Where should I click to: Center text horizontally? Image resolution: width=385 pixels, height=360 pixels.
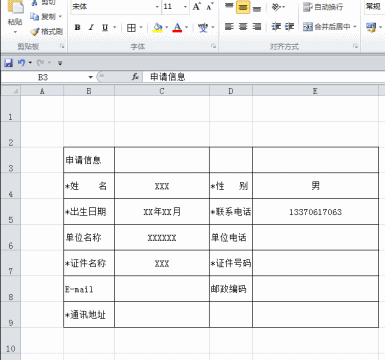pyautogui.click(x=243, y=27)
